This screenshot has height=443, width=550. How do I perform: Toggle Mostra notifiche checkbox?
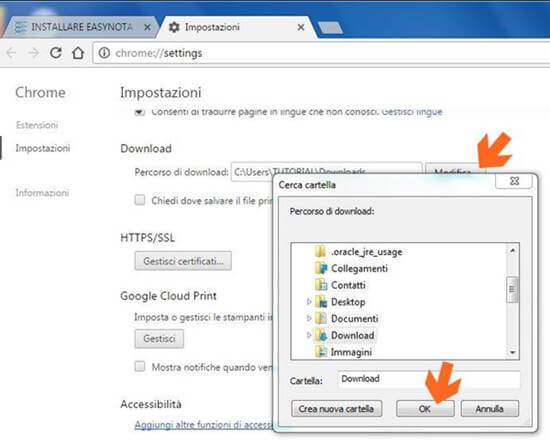(140, 367)
